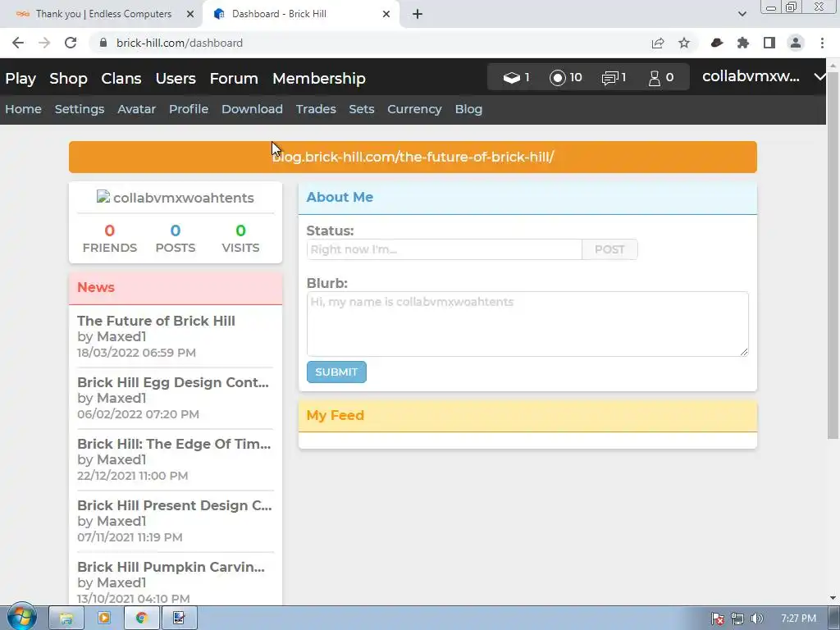This screenshot has width=840, height=630.
Task: Open the Action Center flag tray icon
Action: coord(718,619)
